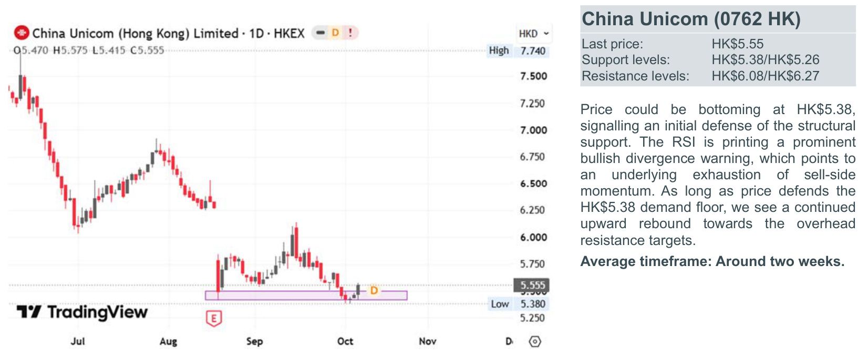This screenshot has height=357, width=868.
Task: Select the 1D interval label
Action: pyautogui.click(x=256, y=33)
